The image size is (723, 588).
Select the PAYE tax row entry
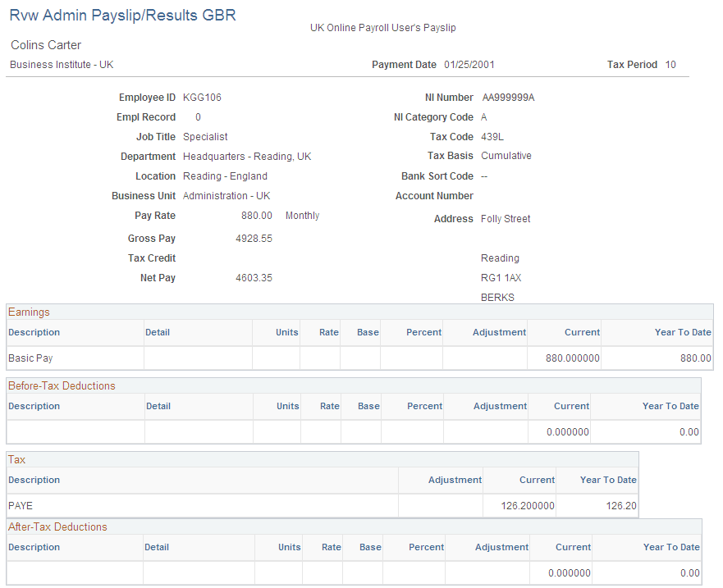click(x=20, y=505)
